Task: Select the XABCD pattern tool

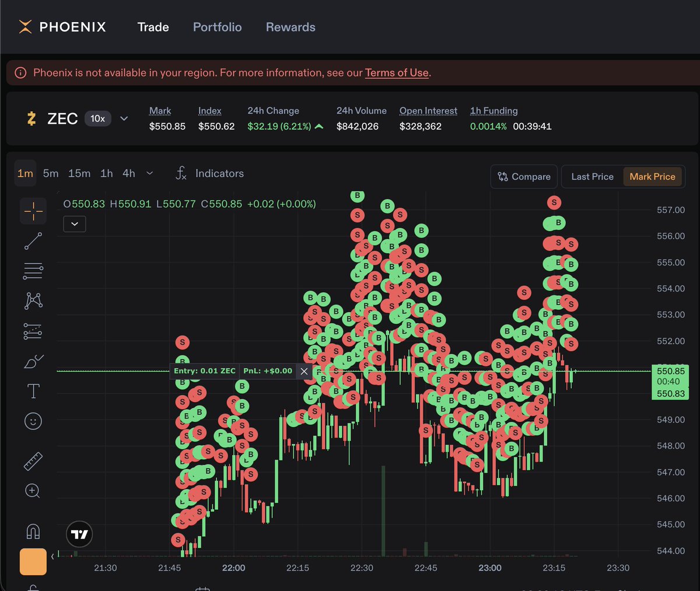Action: click(x=33, y=301)
